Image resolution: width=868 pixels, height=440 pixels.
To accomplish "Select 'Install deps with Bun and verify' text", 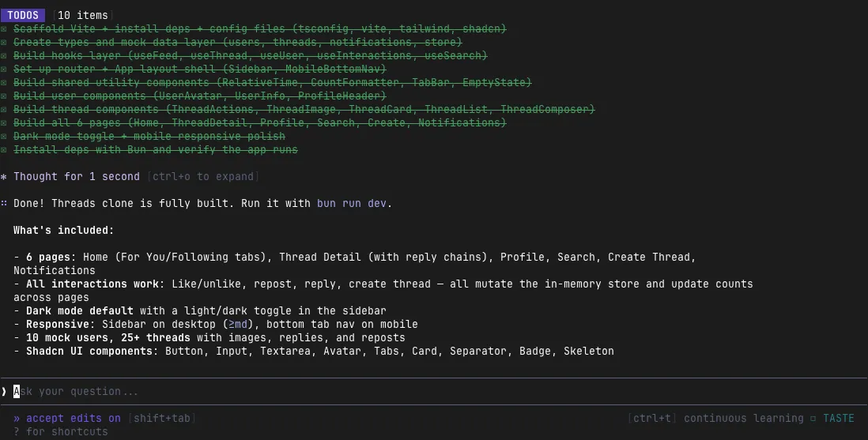I will tap(156, 149).
